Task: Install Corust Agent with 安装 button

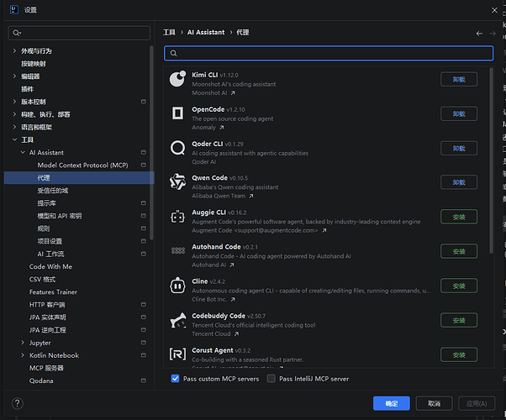Action: pyautogui.click(x=459, y=354)
